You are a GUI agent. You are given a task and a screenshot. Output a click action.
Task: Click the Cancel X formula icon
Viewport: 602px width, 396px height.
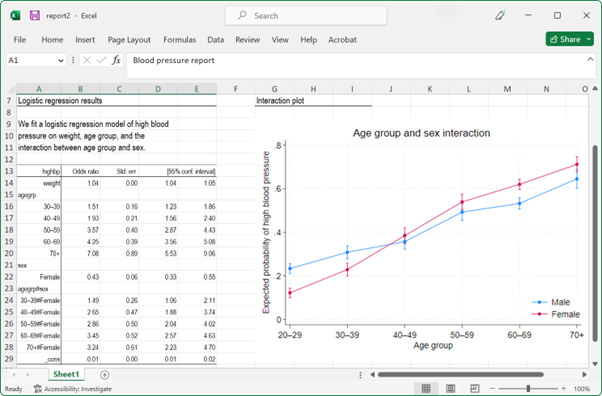87,60
